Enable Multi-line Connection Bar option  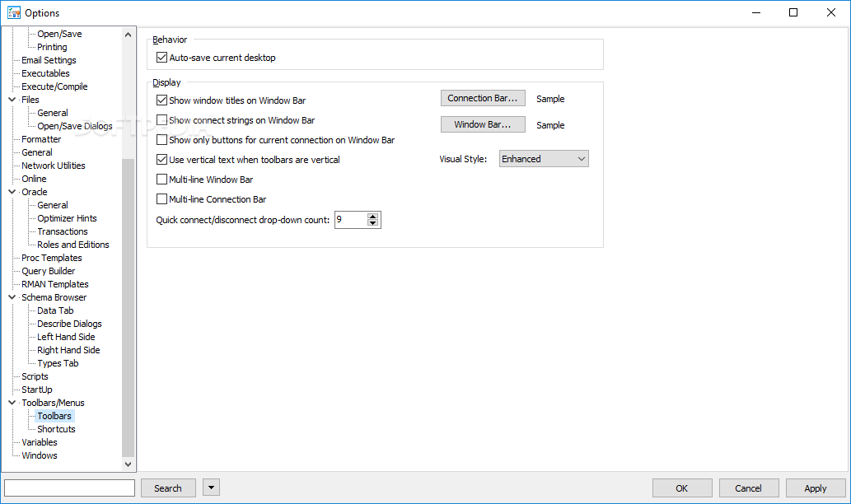[161, 199]
